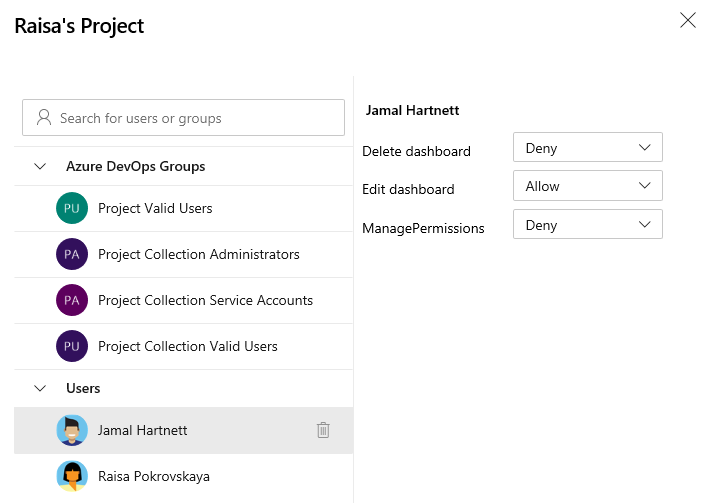The width and height of the screenshot is (711, 503).
Task: Click the Project Collection Service Accounts avatar
Action: 72,300
